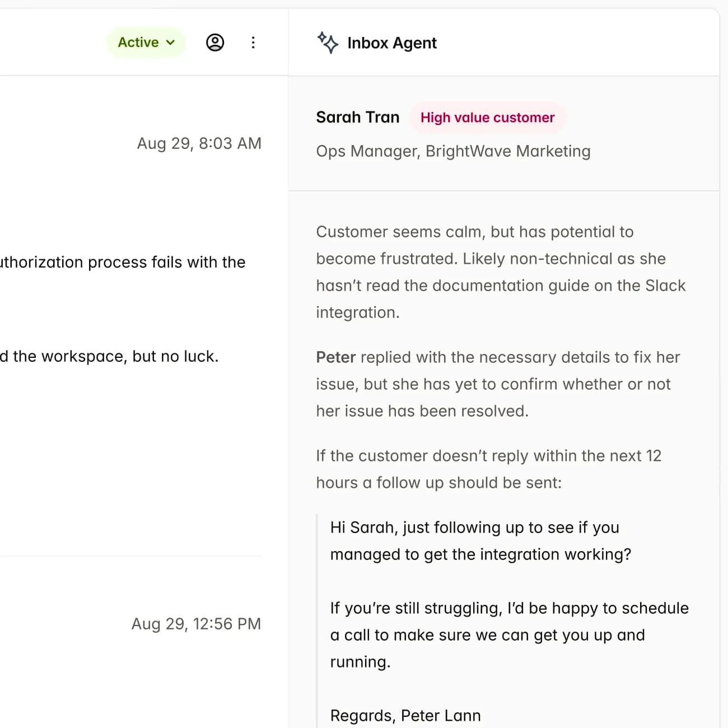Select the Inbox Agent panel title
This screenshot has width=728, height=728.
point(391,43)
